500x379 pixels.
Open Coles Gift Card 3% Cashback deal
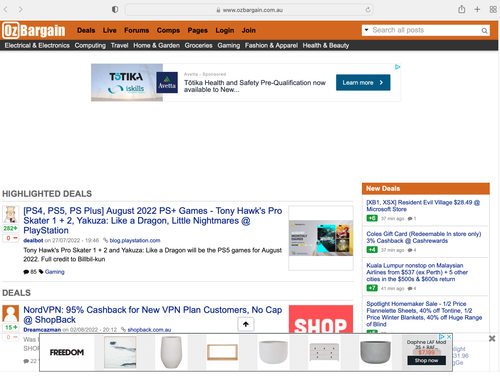pos(424,237)
